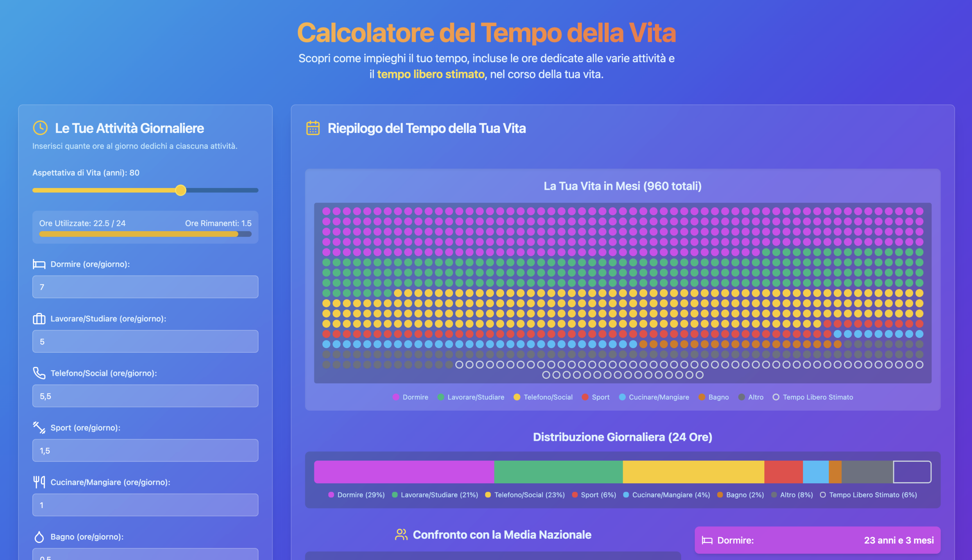Click the phone icon next to Telefono/Social
Viewport: 972px width, 560px height.
click(x=39, y=373)
